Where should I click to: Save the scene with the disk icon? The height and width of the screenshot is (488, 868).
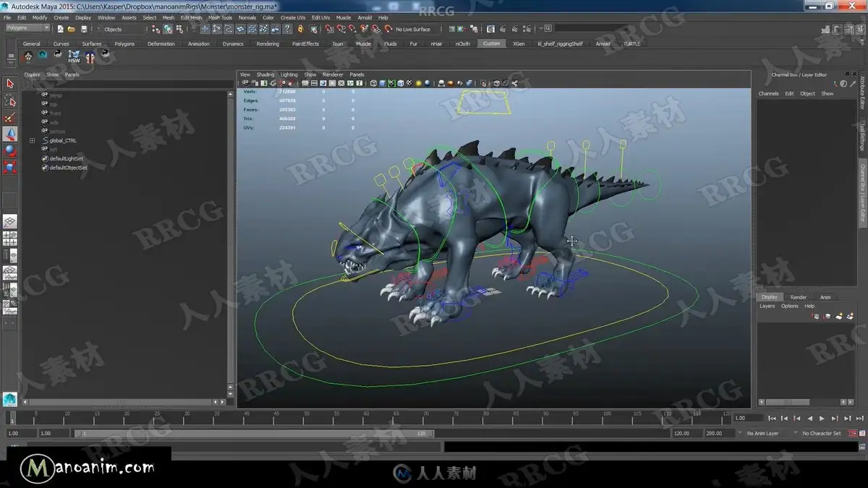[84, 29]
